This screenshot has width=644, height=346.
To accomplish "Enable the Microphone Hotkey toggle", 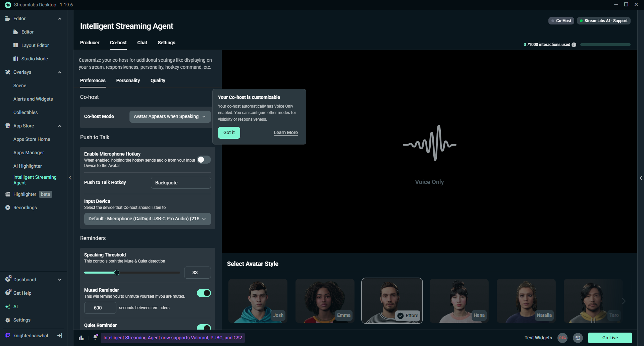I will [204, 160].
